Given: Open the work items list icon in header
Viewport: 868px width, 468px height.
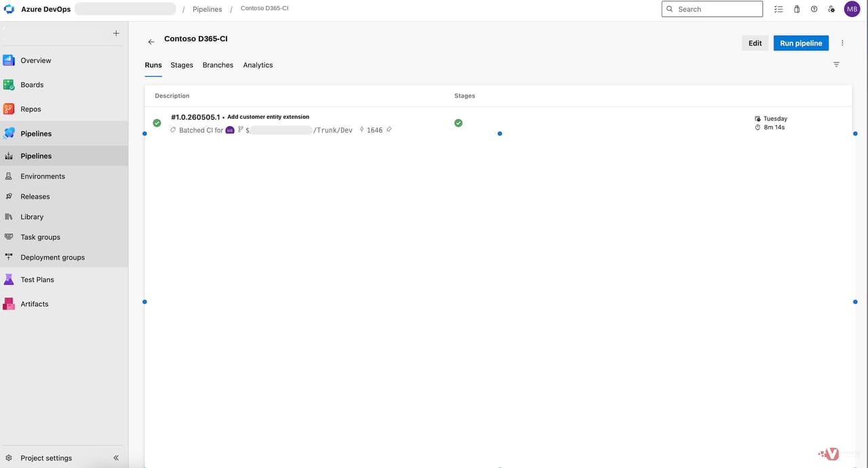Looking at the screenshot, I should point(778,9).
